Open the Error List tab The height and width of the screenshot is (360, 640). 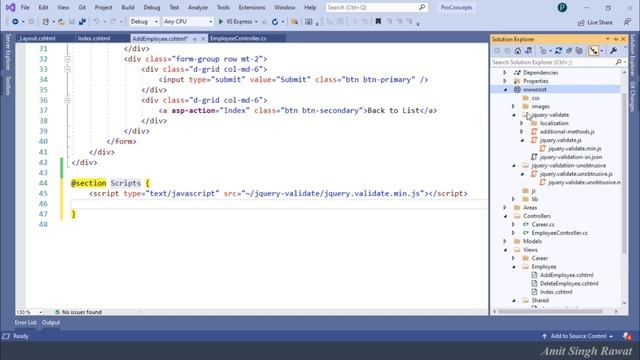coord(26,323)
